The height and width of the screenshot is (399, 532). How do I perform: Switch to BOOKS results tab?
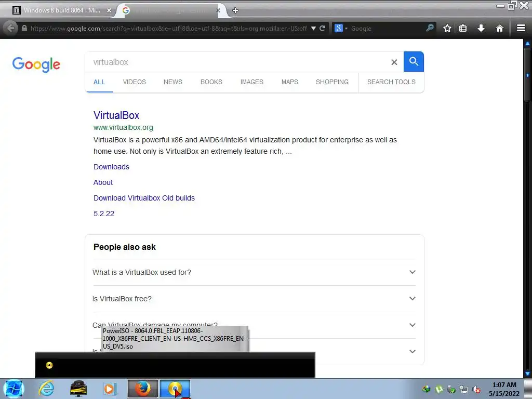(x=211, y=82)
